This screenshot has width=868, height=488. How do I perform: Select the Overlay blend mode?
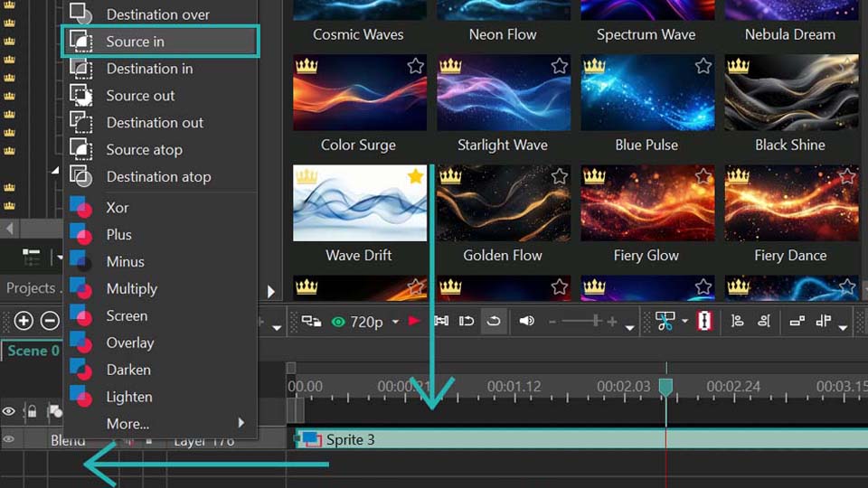click(129, 343)
